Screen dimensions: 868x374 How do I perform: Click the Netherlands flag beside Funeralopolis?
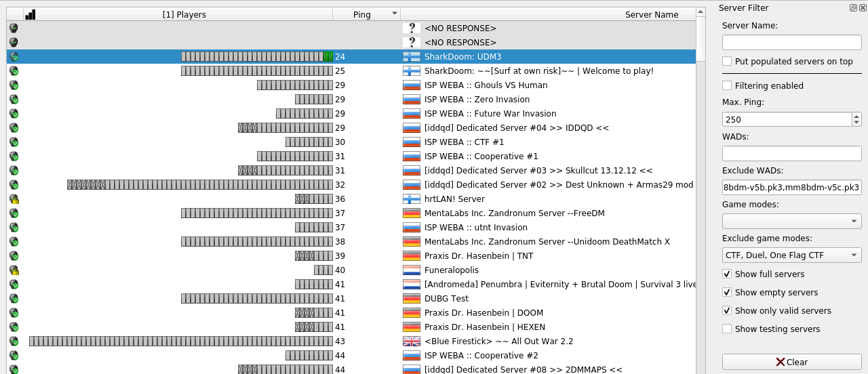coord(412,270)
